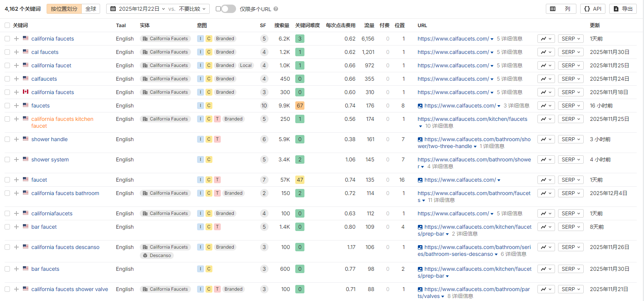Click Commercial intent badge for 'faucets' row

click(209, 106)
